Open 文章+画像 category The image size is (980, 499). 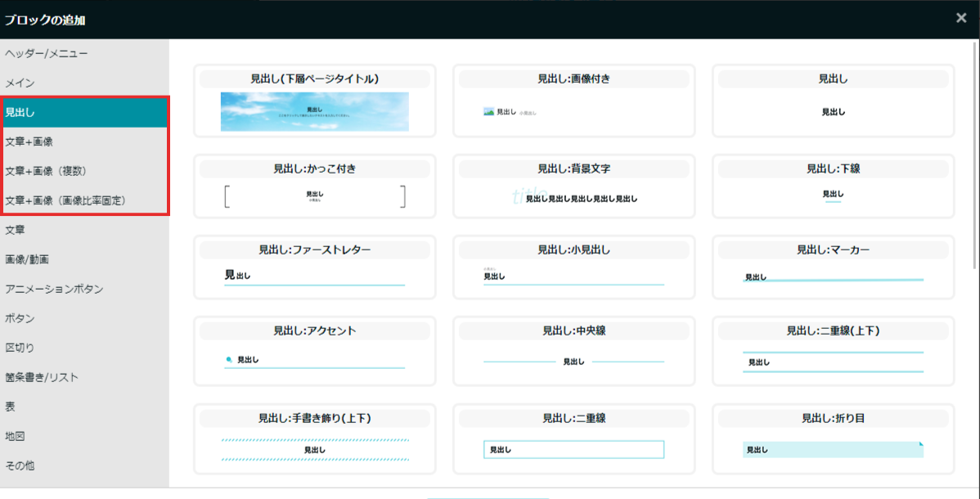click(x=84, y=142)
